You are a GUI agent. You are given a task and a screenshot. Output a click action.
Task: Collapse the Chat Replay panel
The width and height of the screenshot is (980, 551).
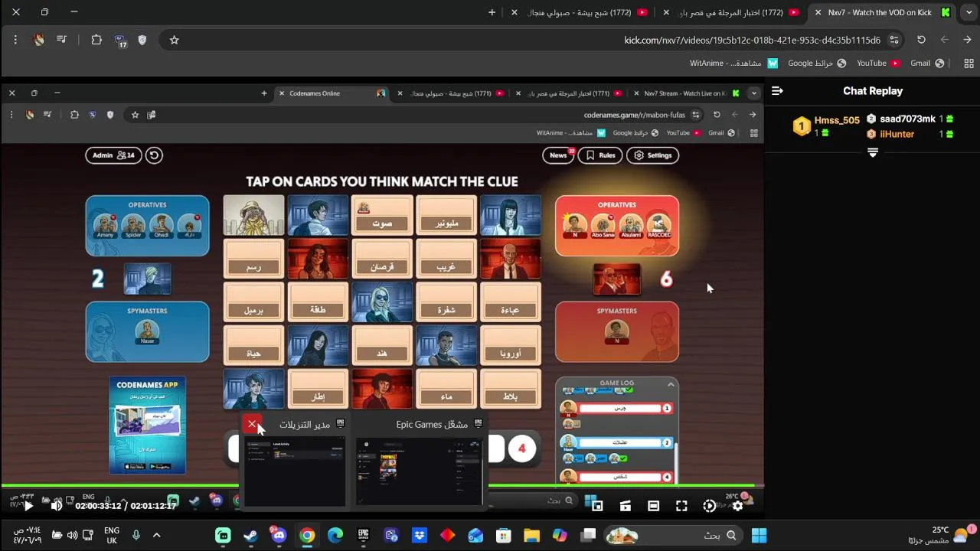point(777,91)
